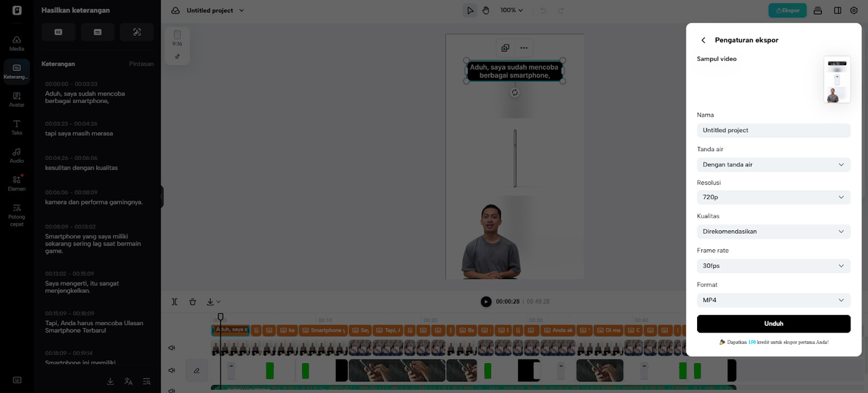Open the Avatar panel in sidebar
Image resolution: width=868 pixels, height=393 pixels.
17,100
